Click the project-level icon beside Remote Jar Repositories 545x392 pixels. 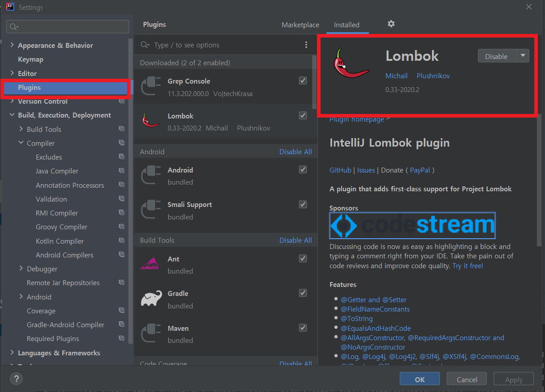122,282
